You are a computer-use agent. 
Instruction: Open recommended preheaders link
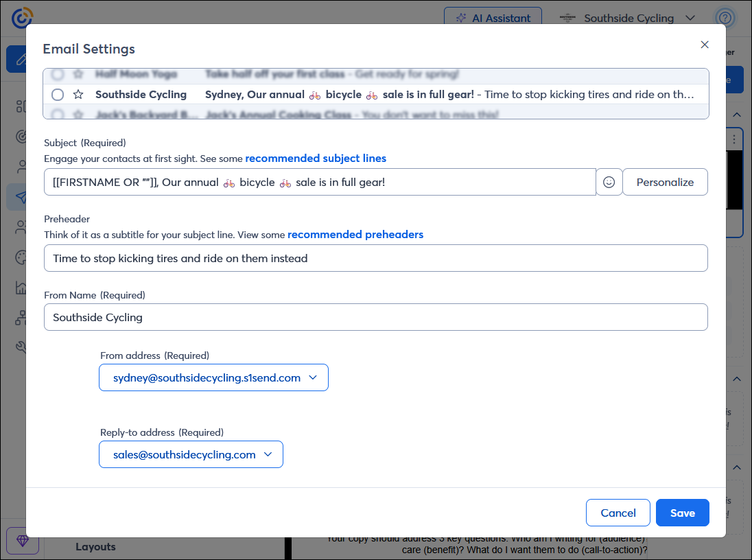coord(355,235)
